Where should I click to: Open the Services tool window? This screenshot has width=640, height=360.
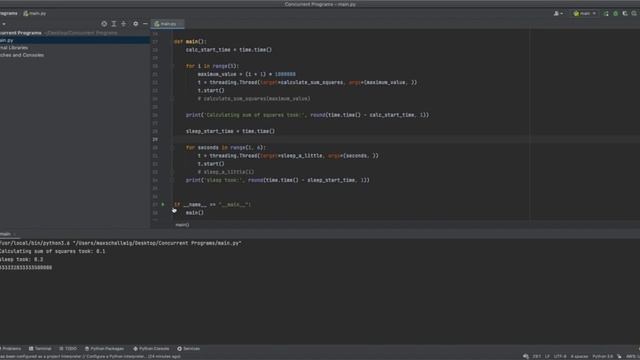coord(189,349)
